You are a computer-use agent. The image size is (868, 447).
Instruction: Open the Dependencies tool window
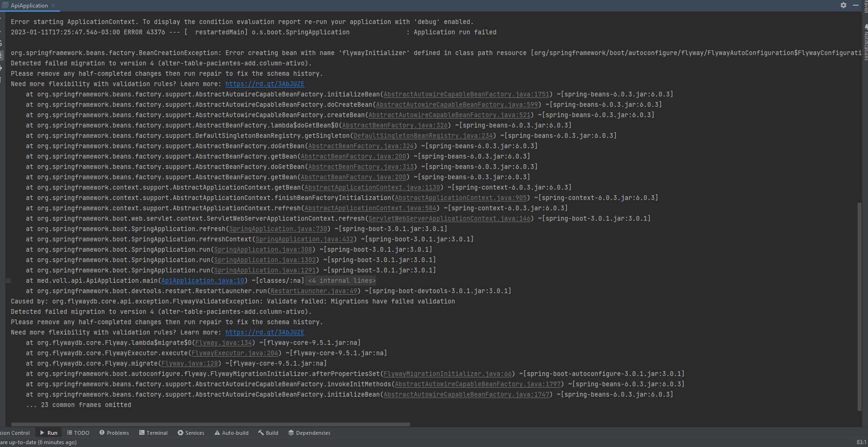click(309, 433)
